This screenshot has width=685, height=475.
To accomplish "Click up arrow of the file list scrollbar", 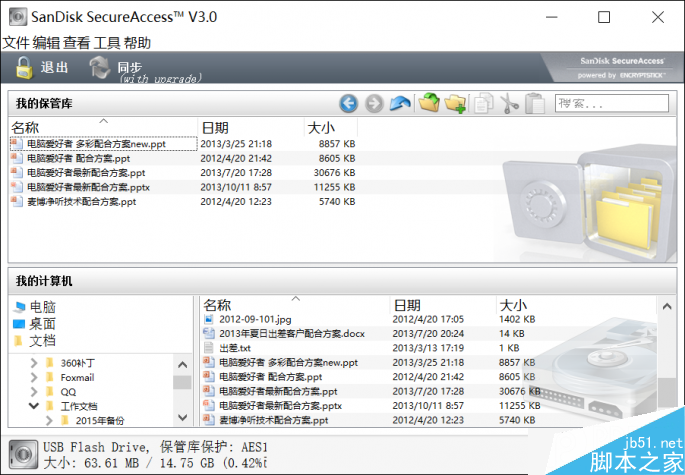I will coord(667,306).
